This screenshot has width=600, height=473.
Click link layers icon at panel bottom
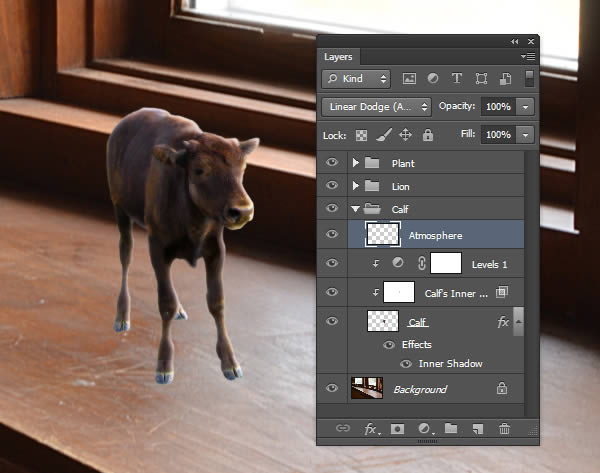click(342, 428)
